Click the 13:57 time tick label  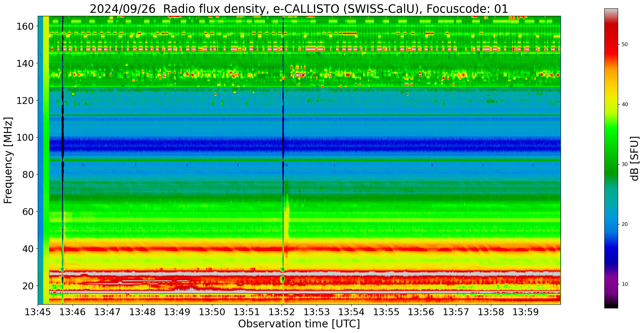click(456, 312)
